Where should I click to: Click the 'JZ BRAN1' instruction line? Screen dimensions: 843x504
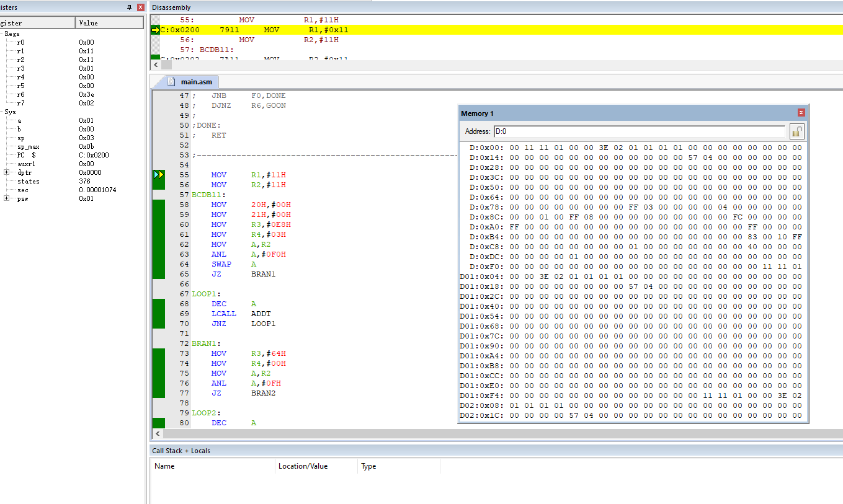pyautogui.click(x=243, y=274)
